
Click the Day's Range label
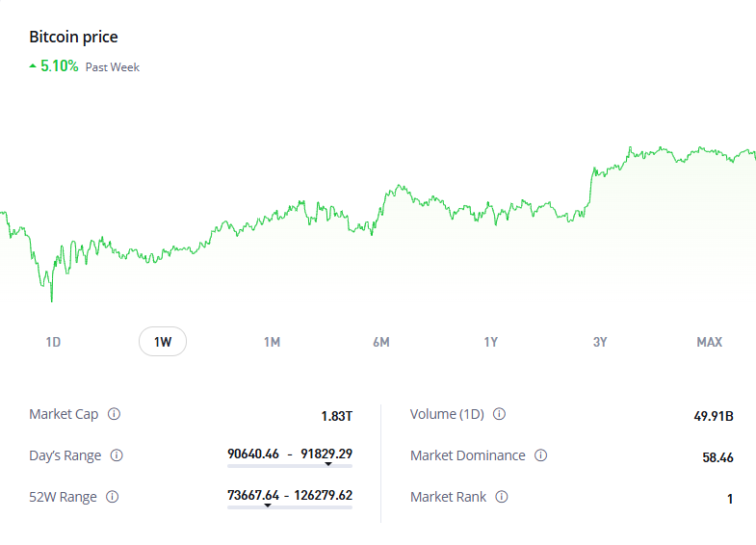65,455
